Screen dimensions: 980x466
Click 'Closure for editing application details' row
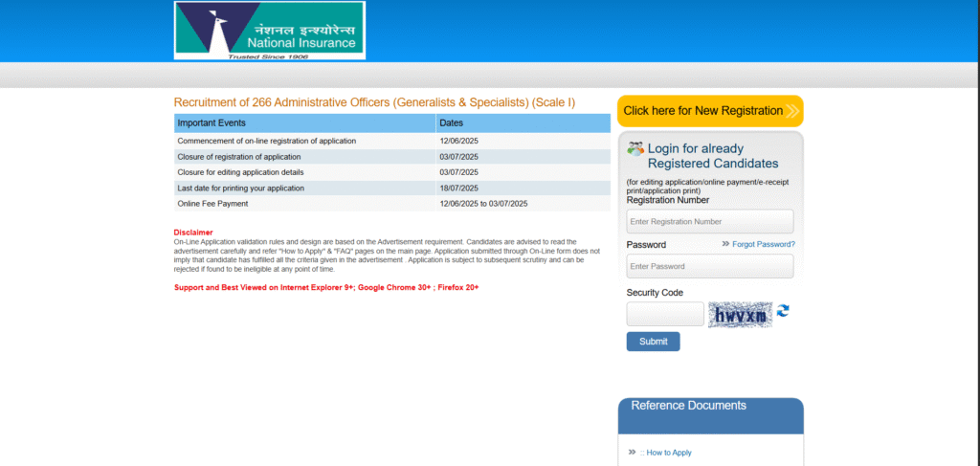pos(391,172)
